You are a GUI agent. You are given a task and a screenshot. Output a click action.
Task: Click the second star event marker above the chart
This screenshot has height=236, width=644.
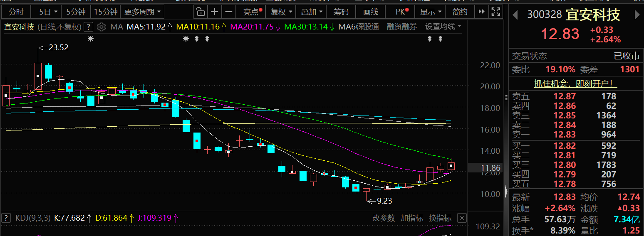[186, 39]
